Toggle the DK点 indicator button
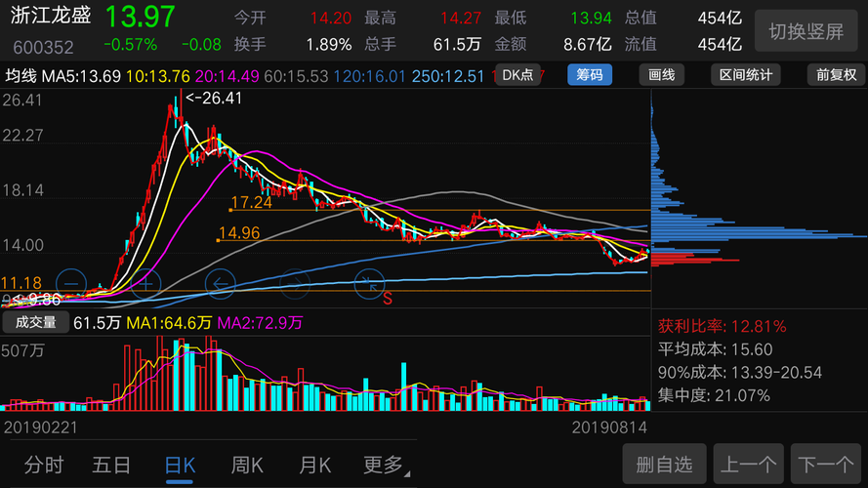The height and width of the screenshot is (488, 868). [517, 75]
